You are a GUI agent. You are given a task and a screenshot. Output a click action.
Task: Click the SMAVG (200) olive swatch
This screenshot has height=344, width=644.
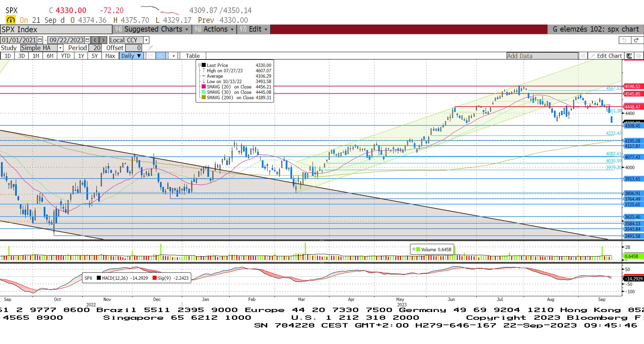204,98
